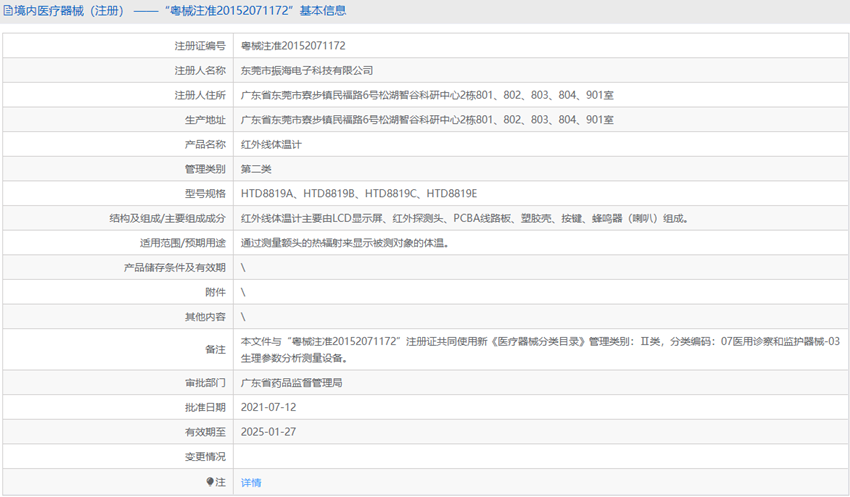850x497 pixels.
Task: Click the bullet icon beside 注 label
Action: [x=210, y=481]
